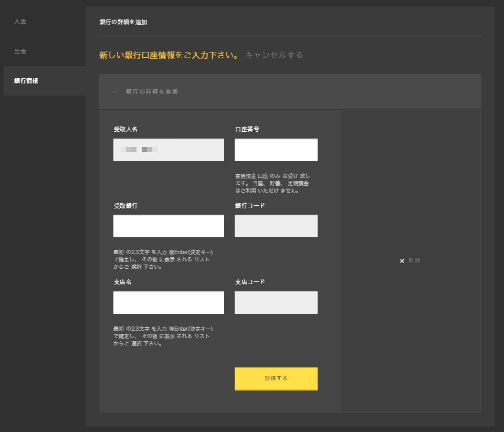Click the X icon beside 取消
This screenshot has height=432, width=504.
tap(402, 261)
